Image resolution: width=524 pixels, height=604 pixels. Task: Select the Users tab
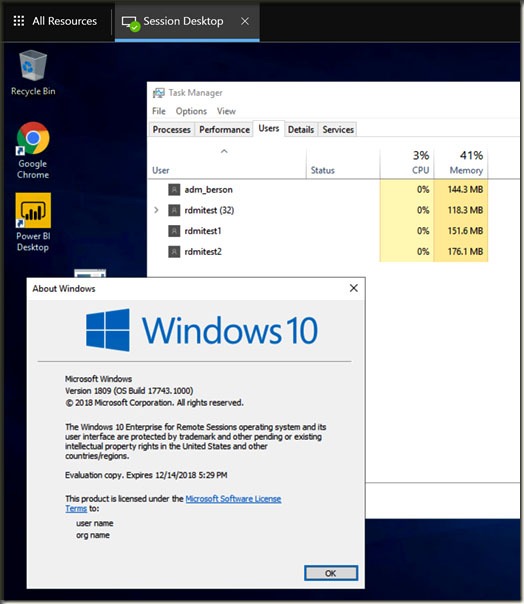pyautogui.click(x=269, y=128)
